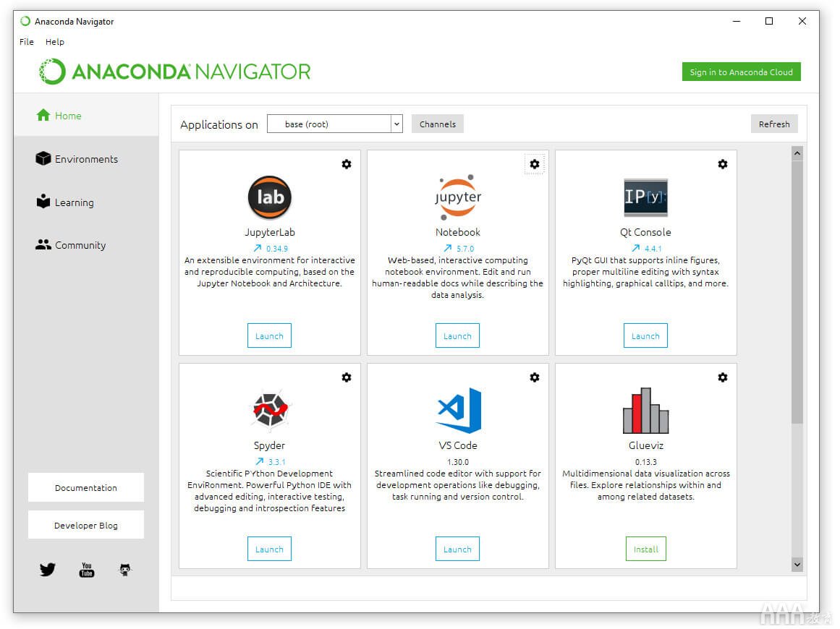The image size is (840, 629).
Task: Sign in to Anaconda Cloud
Action: (742, 72)
